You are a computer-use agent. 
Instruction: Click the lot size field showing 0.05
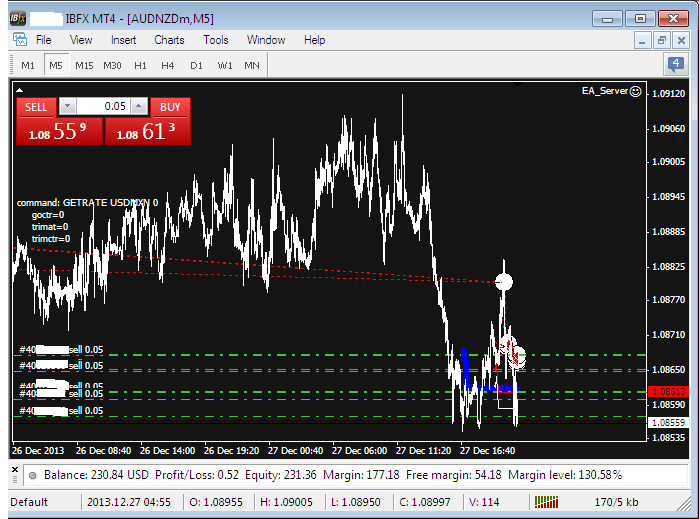pyautogui.click(x=103, y=106)
